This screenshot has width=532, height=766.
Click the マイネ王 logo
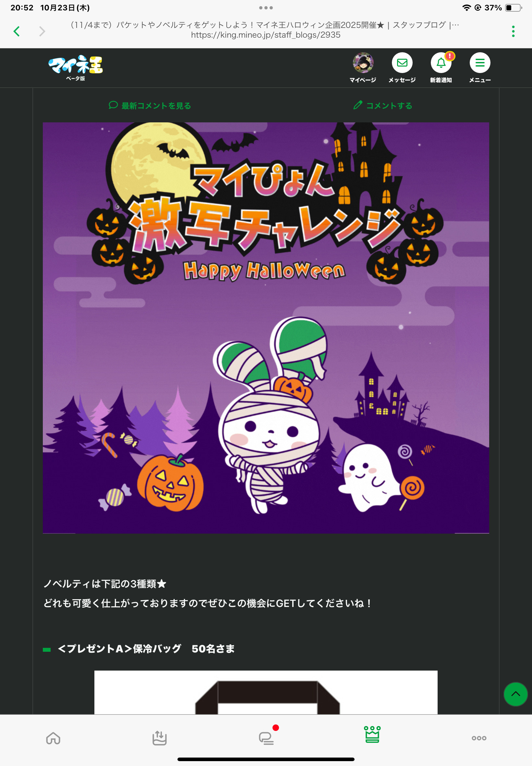[x=76, y=68]
